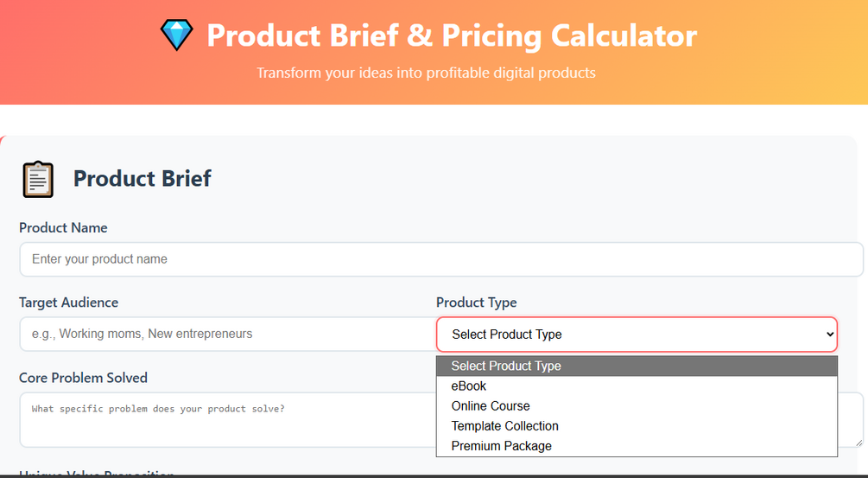Select the Premium Package option
Image resolution: width=868 pixels, height=478 pixels.
501,446
